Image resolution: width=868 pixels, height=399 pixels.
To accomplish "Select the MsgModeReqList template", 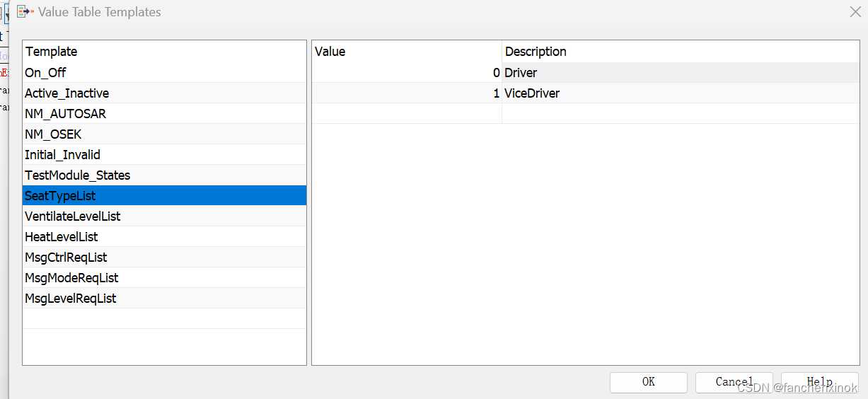I will pos(165,277).
